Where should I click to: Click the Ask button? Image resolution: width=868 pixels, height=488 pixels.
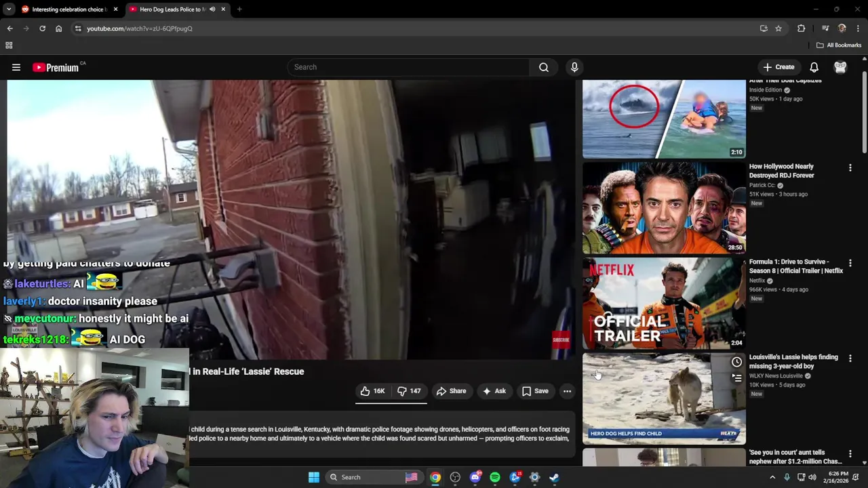[x=494, y=391]
